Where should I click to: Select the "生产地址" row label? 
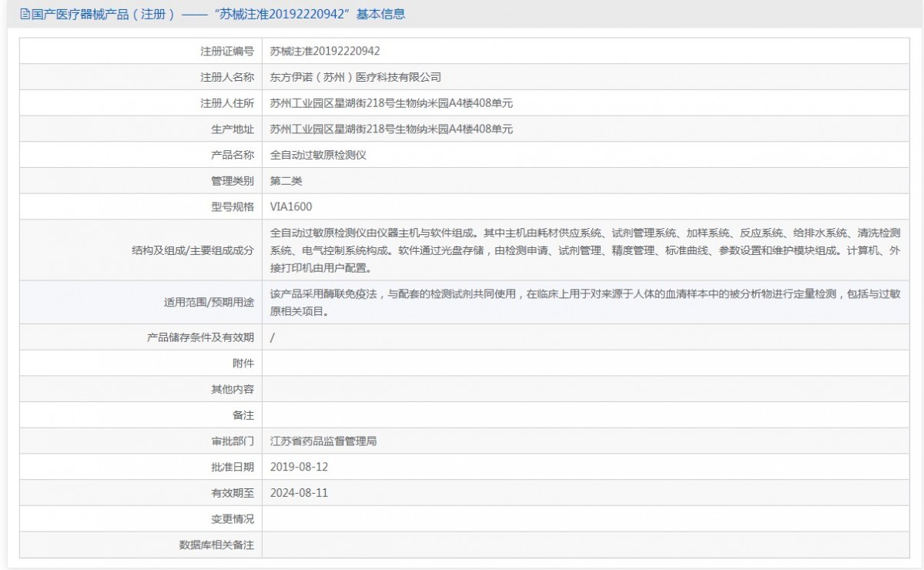click(x=233, y=129)
